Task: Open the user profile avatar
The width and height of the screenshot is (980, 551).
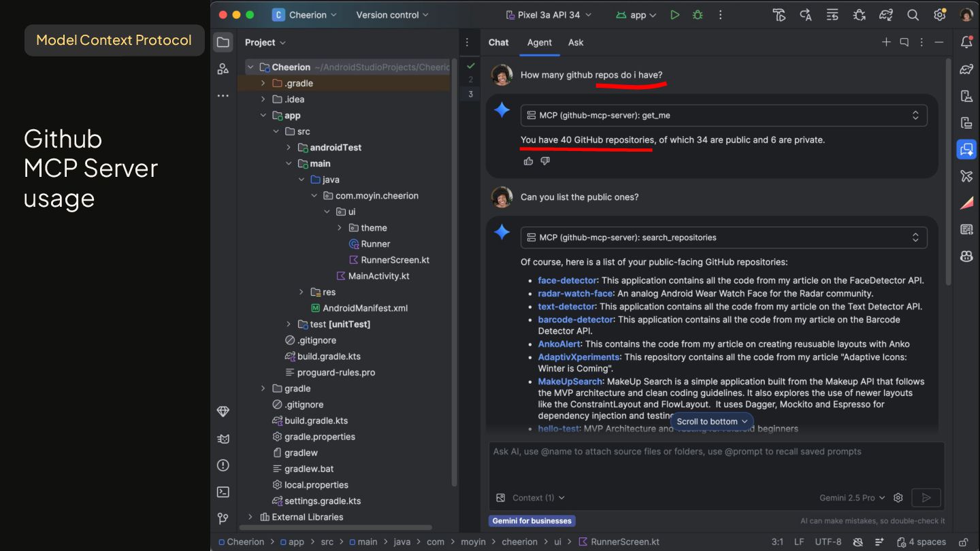Action: [x=966, y=15]
